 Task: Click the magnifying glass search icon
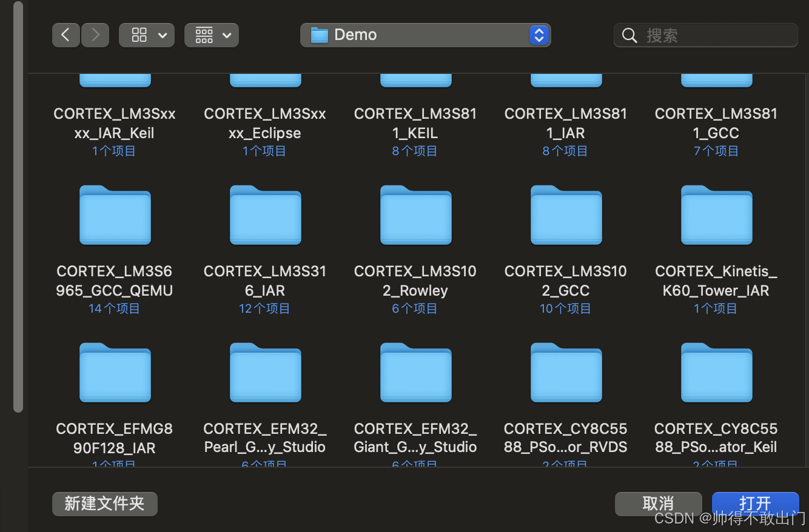[x=630, y=36]
